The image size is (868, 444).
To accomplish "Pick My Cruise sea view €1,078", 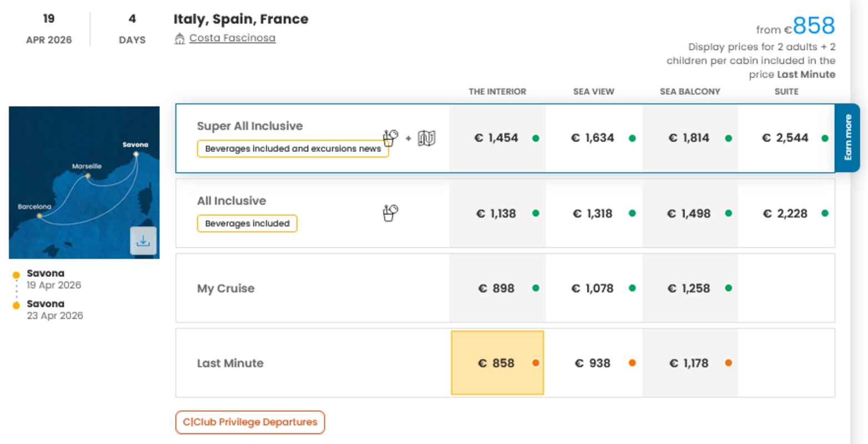I will click(593, 288).
